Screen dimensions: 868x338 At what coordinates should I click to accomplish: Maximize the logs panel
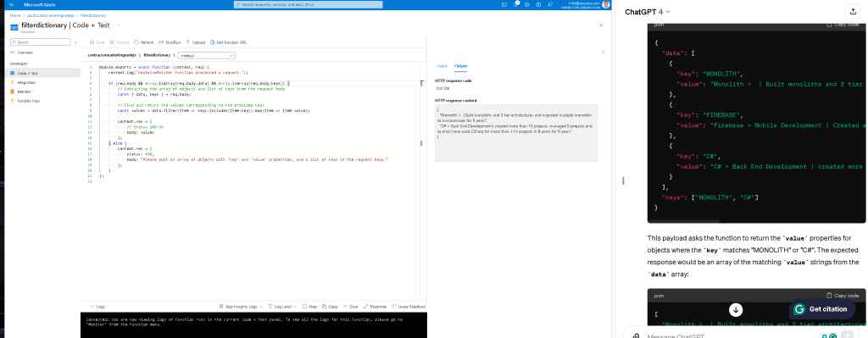pyautogui.click(x=376, y=307)
